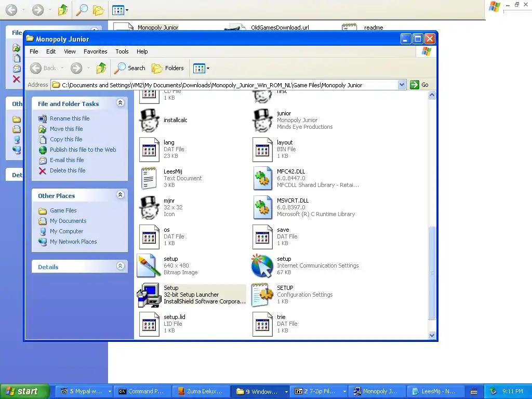Select the MFC42.DLL file icon
The height and width of the screenshot is (399, 532).
pos(262,178)
